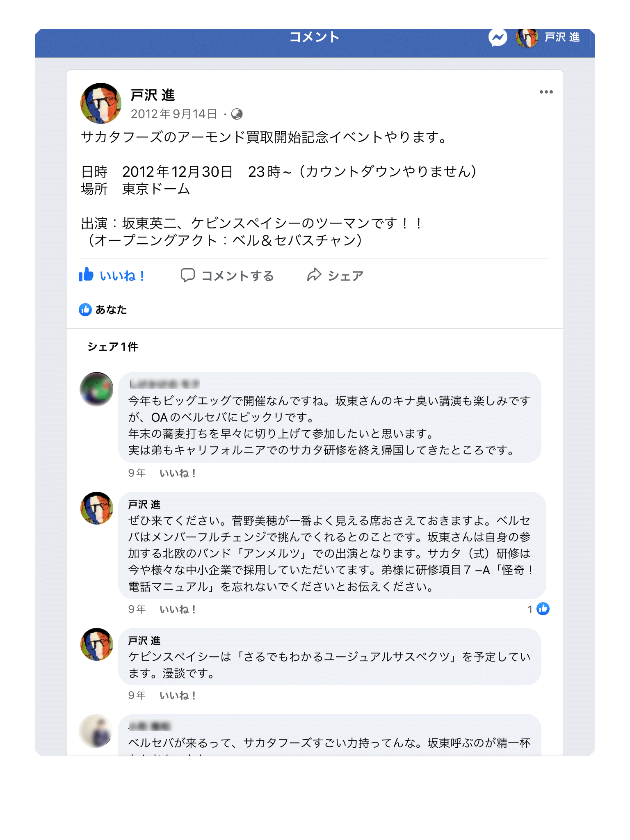Click the post author's large profile picture
This screenshot has height=840, width=630.
(101, 103)
